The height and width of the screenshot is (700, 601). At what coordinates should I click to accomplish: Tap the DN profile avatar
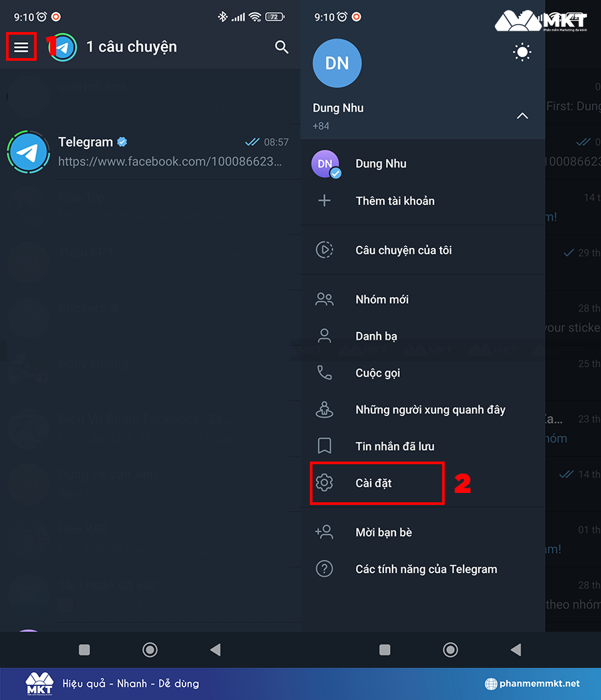[x=337, y=63]
